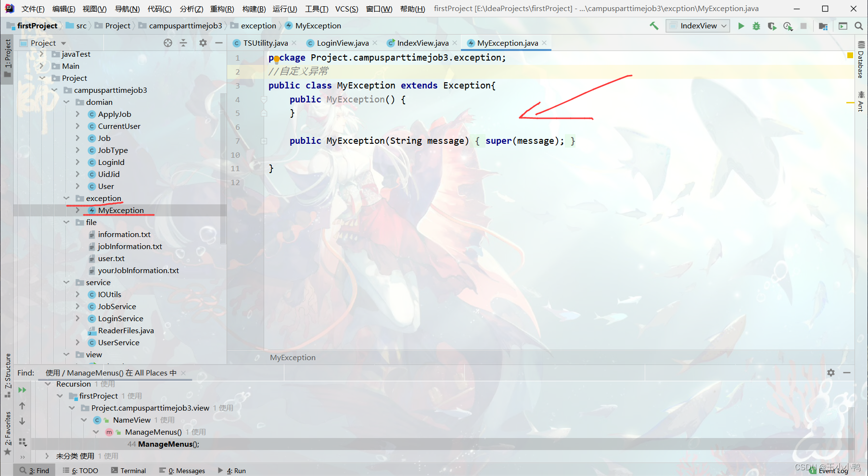Image resolution: width=868 pixels, height=476 pixels.
Task: Select the JobService class
Action: [117, 306]
